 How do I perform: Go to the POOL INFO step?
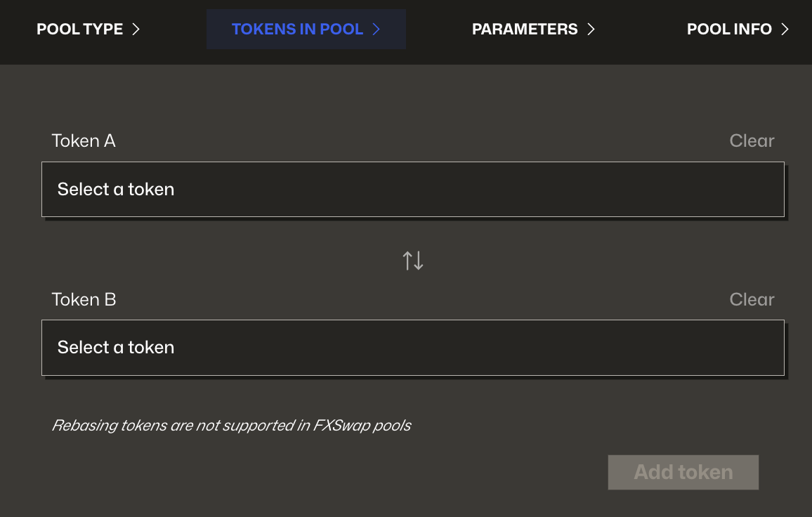[x=729, y=29]
